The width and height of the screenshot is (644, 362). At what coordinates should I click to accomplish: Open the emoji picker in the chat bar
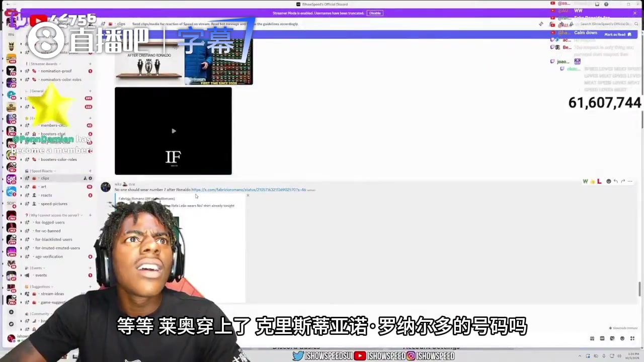click(x=622, y=338)
